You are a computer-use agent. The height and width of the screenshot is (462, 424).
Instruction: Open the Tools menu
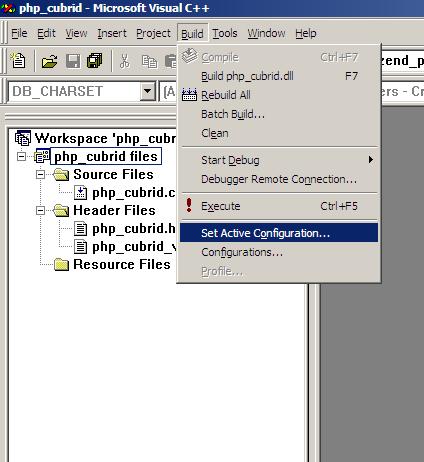pos(225,33)
